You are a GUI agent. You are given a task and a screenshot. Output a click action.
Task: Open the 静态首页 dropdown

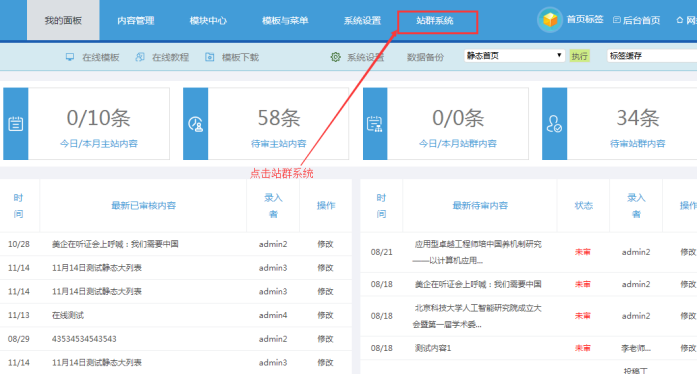(x=514, y=56)
